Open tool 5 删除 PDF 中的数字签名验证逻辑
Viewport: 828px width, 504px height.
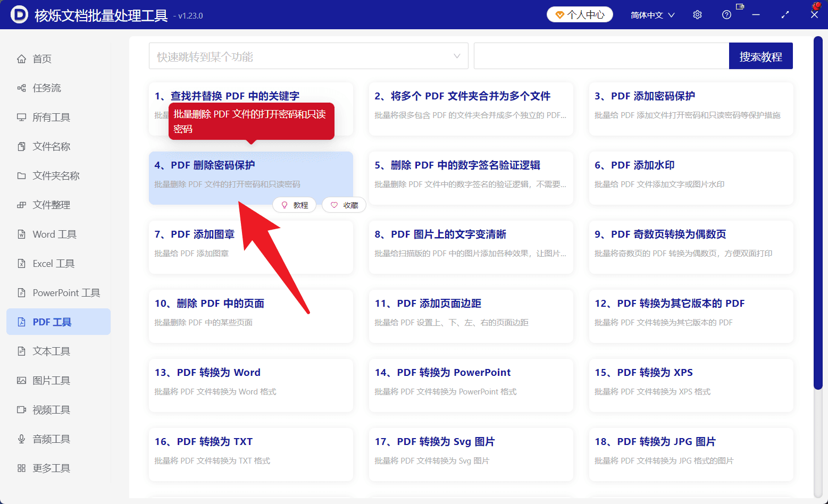pos(471,178)
